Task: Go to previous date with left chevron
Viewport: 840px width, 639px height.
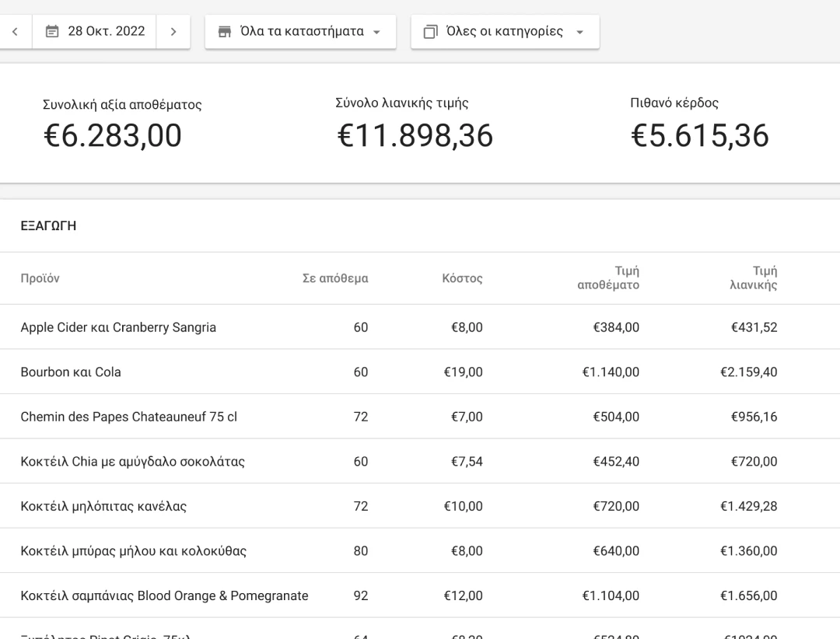Action: pyautogui.click(x=16, y=32)
